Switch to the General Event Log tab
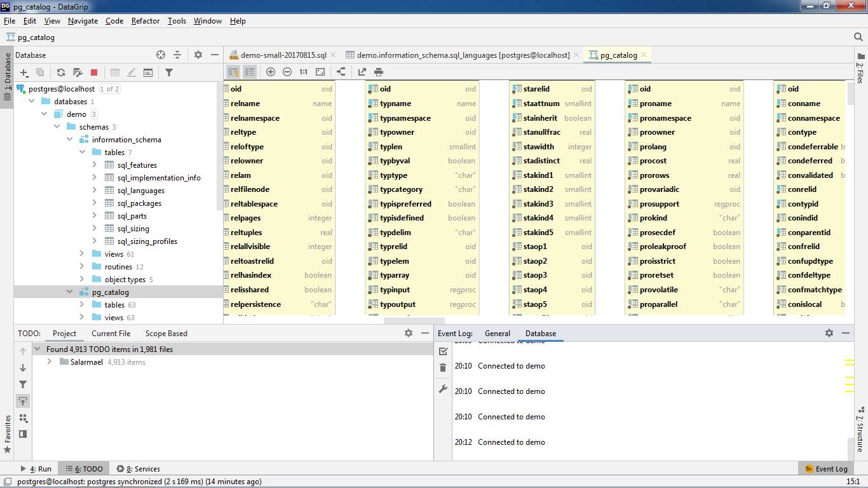Screen dimensions: 868x488 (498, 333)
